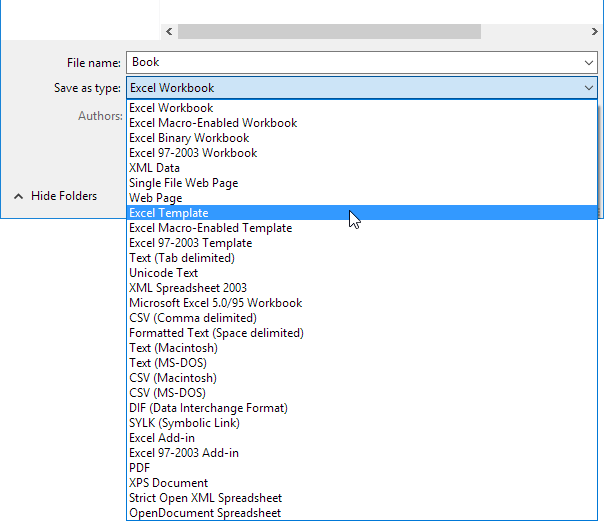Select OpenDocument Spreadsheet format
The width and height of the screenshot is (604, 521).
[205, 513]
